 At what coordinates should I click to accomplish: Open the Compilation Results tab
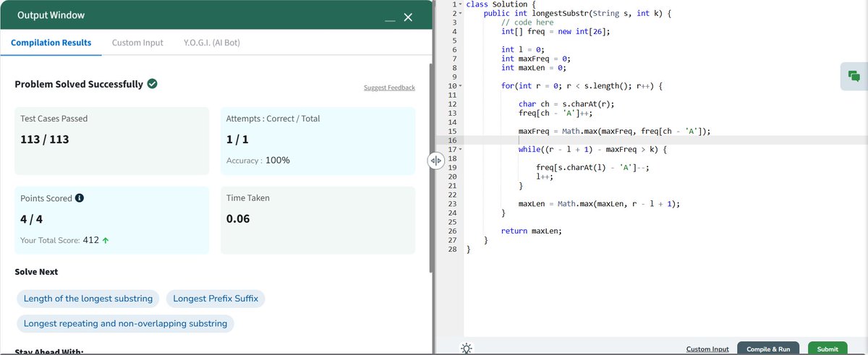tap(51, 43)
